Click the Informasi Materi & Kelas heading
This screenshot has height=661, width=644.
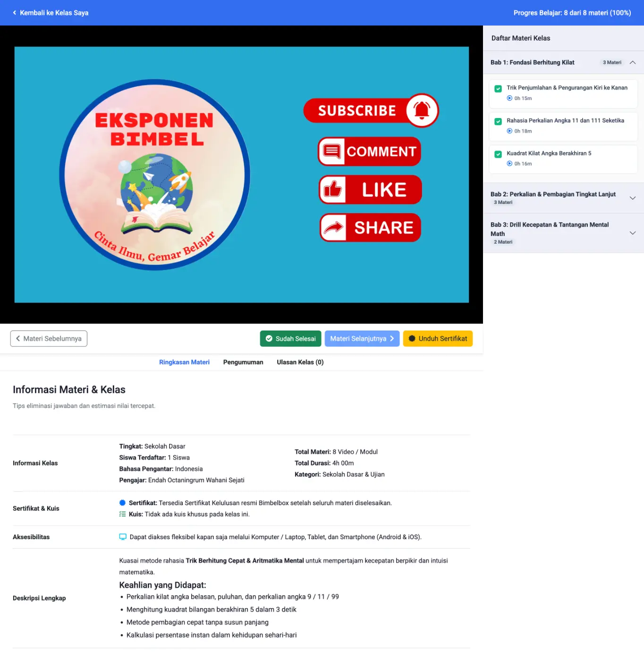69,390
